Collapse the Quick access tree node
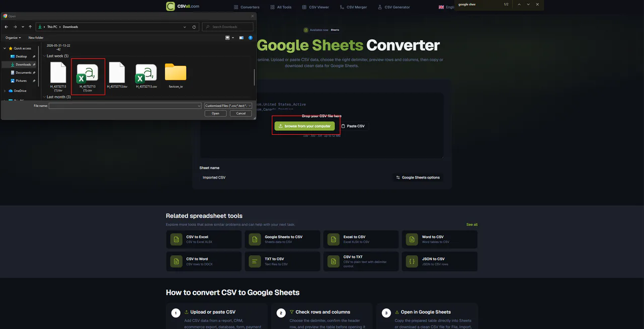This screenshot has height=329, width=644. 5,48
